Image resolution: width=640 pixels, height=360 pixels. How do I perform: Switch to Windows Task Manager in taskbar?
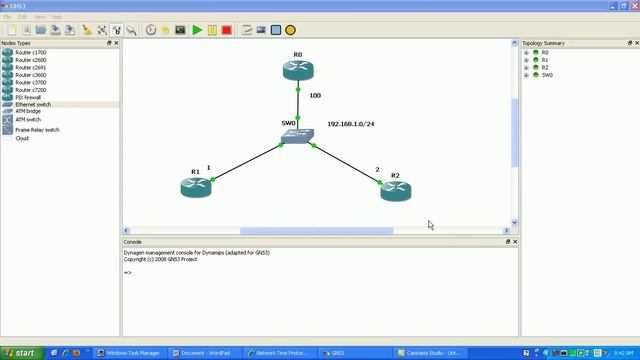coord(130,353)
